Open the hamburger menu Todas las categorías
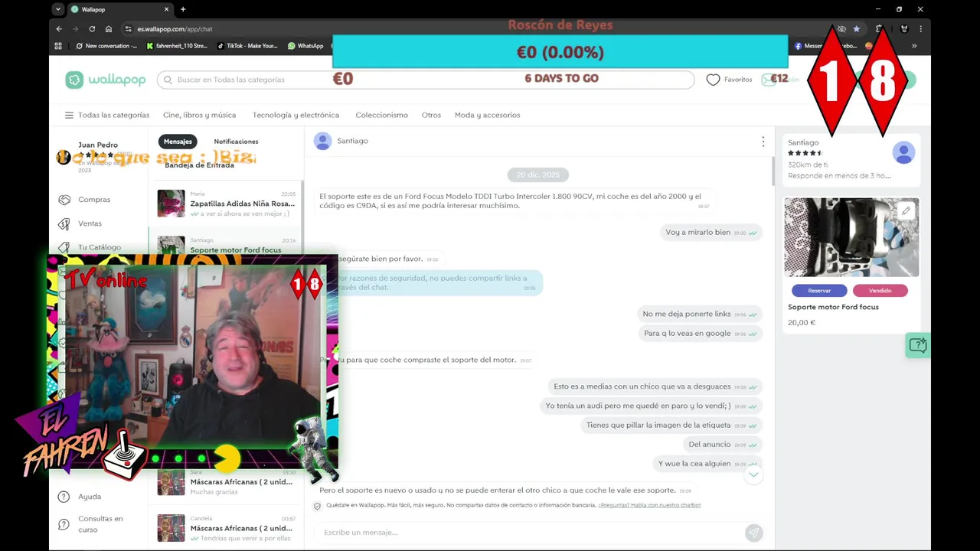Image resolution: width=980 pixels, height=551 pixels. [69, 115]
